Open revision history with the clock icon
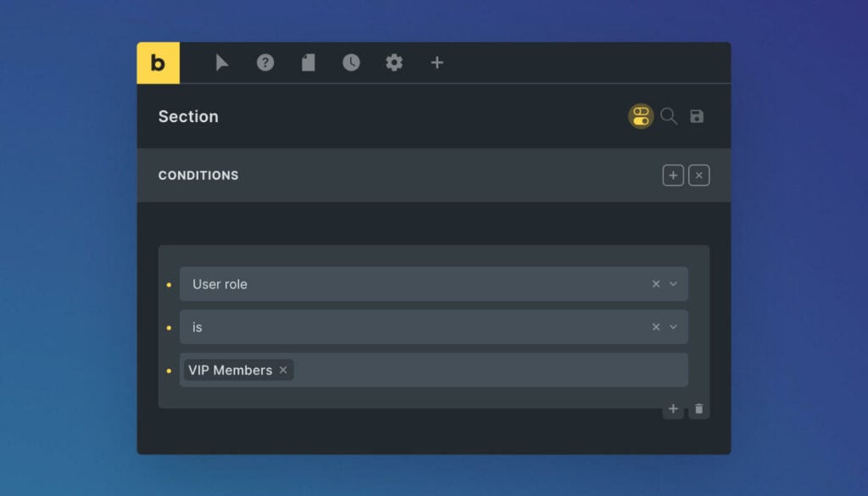The height and width of the screenshot is (496, 868). tap(351, 62)
